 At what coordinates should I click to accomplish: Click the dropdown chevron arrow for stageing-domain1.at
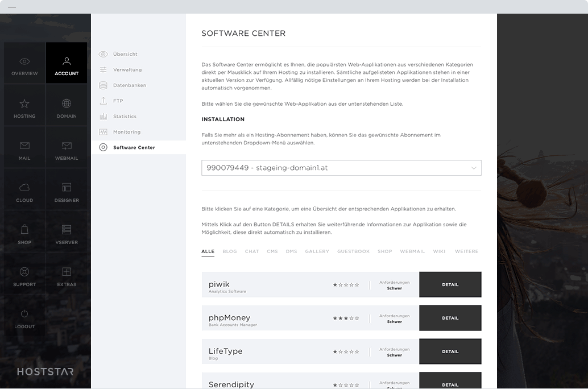[x=474, y=168]
